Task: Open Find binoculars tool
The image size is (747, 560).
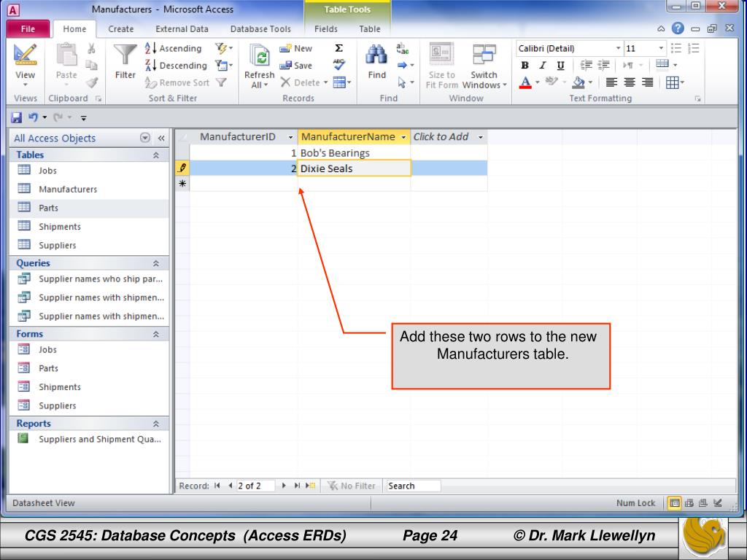Action: click(376, 62)
